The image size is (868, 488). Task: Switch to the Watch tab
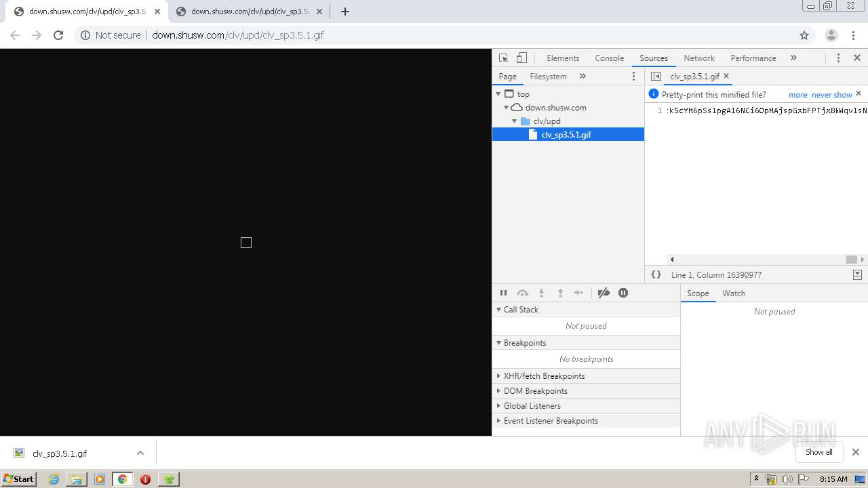coord(734,293)
